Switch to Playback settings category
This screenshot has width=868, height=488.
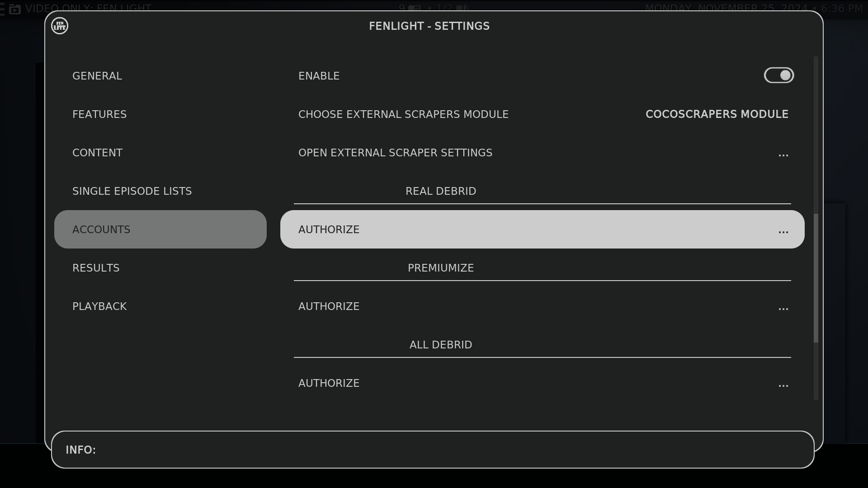tap(160, 306)
